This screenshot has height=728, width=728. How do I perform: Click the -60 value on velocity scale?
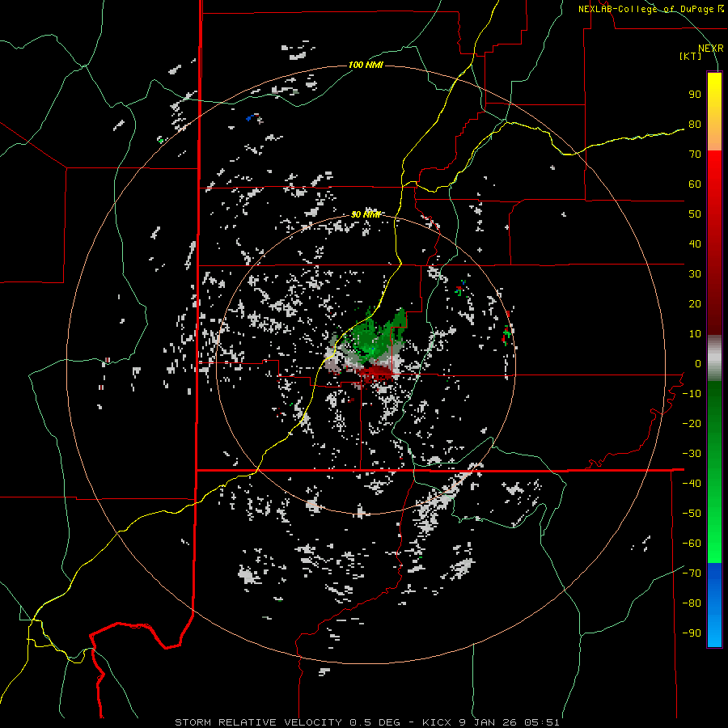(x=692, y=544)
